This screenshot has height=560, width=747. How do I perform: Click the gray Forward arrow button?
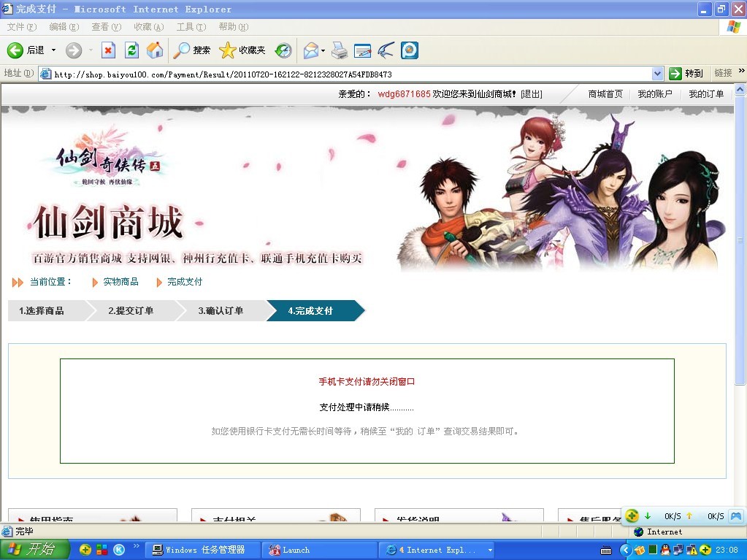tap(73, 50)
